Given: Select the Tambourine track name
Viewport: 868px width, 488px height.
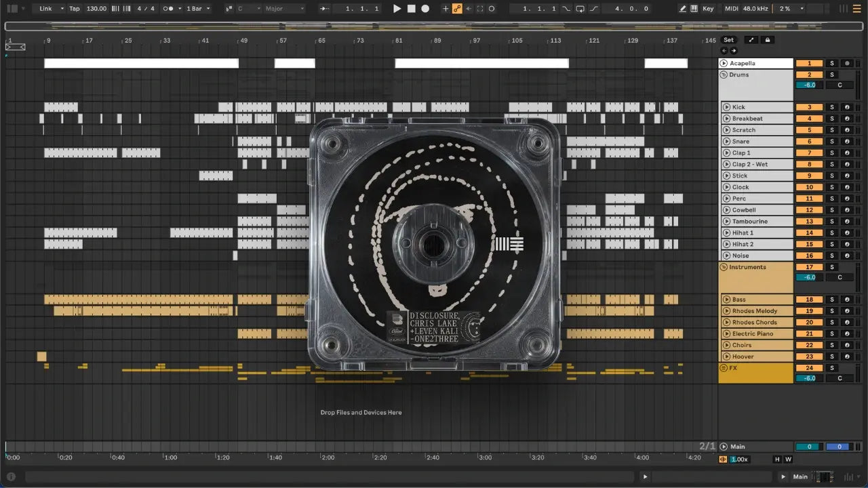Looking at the screenshot, I should click(x=749, y=222).
